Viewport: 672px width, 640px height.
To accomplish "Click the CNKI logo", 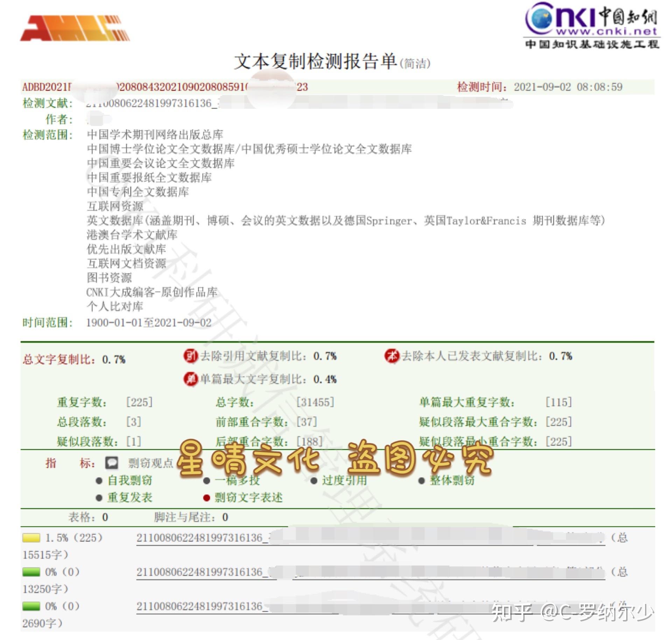I will point(591,25).
